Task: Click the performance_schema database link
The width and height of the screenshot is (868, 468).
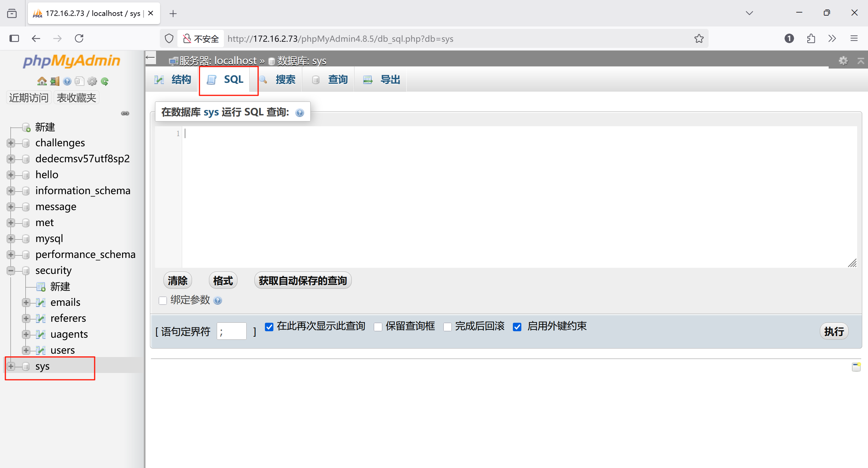Action: [x=85, y=255]
